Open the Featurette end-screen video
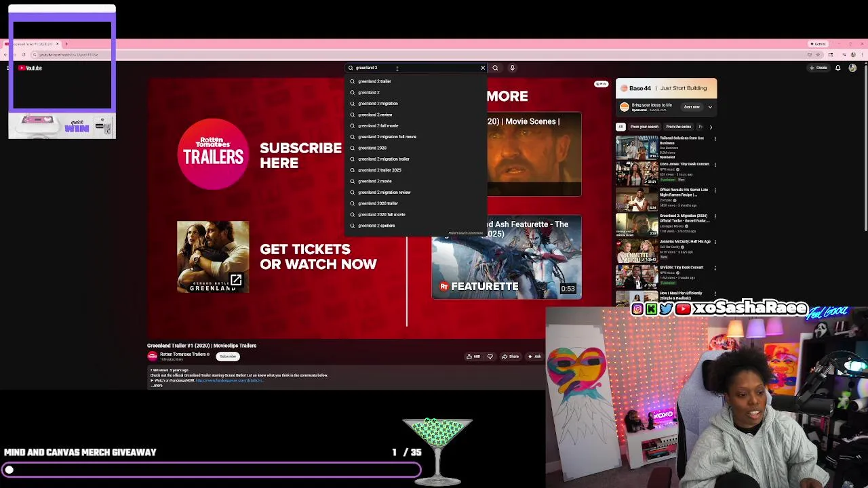The height and width of the screenshot is (488, 868). 507,258
